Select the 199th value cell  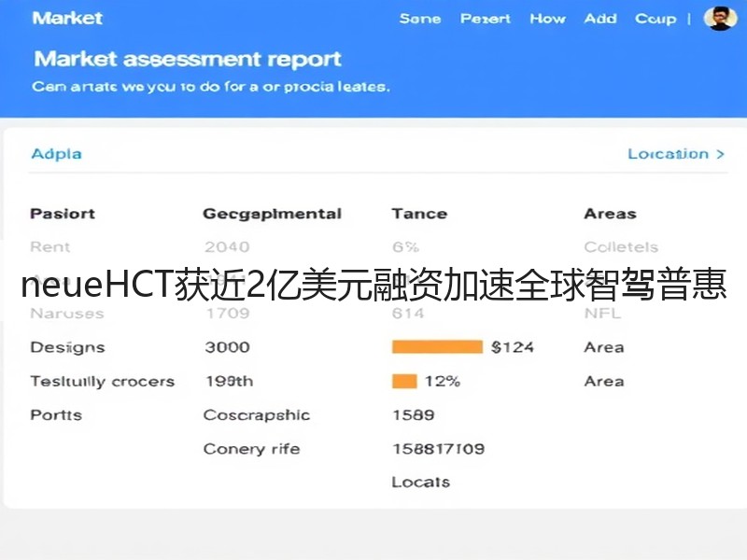pyautogui.click(x=229, y=382)
